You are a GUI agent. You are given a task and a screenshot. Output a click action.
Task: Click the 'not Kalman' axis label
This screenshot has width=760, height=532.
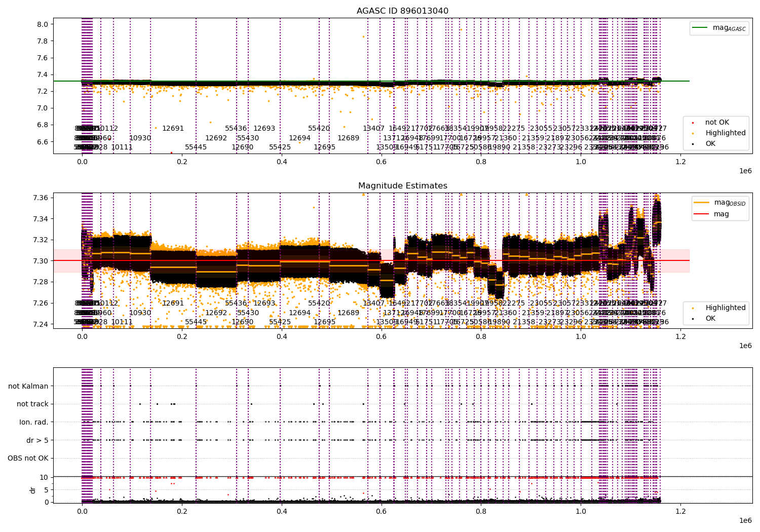coord(28,386)
